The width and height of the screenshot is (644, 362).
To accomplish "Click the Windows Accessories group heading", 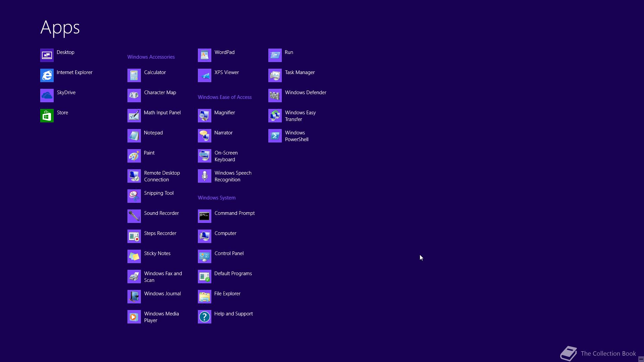I will coord(151,57).
